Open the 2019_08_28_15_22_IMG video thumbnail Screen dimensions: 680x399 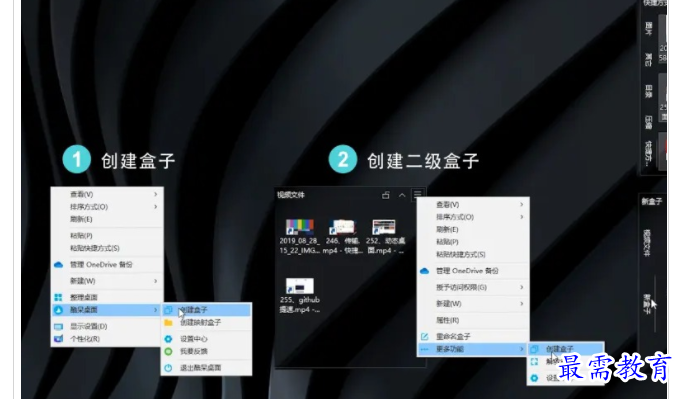[300, 227]
